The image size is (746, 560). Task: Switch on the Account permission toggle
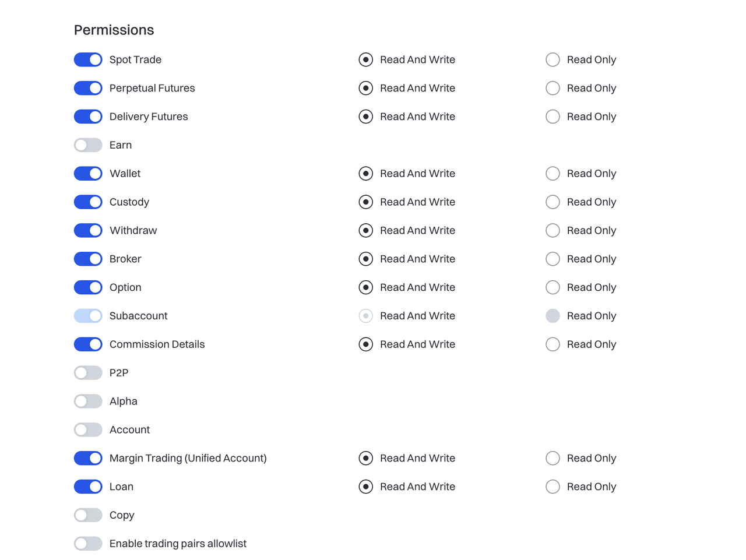(x=88, y=430)
